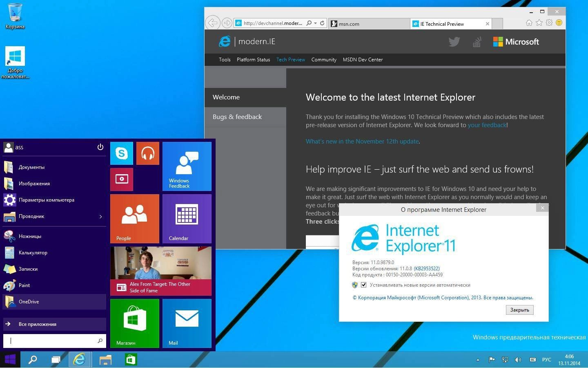The width and height of the screenshot is (588, 368).
Task: Click the send feedback smiley icon
Action: (x=559, y=23)
